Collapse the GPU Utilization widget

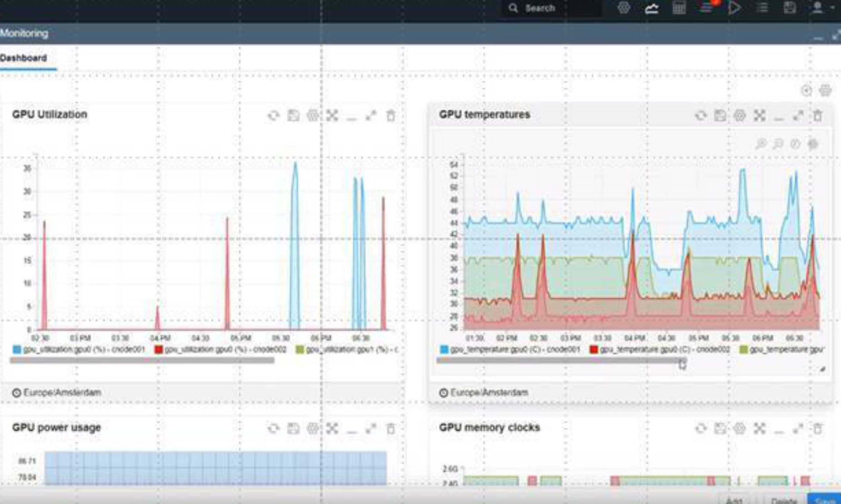pos(352,118)
